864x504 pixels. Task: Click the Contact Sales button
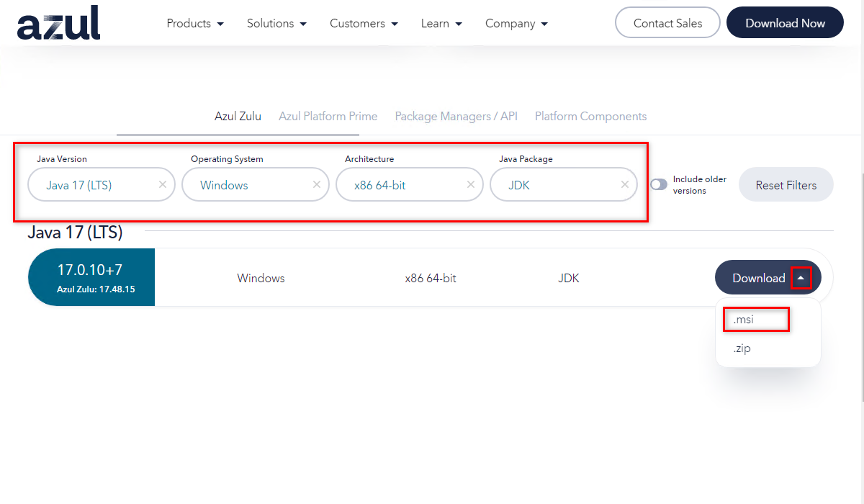[667, 23]
